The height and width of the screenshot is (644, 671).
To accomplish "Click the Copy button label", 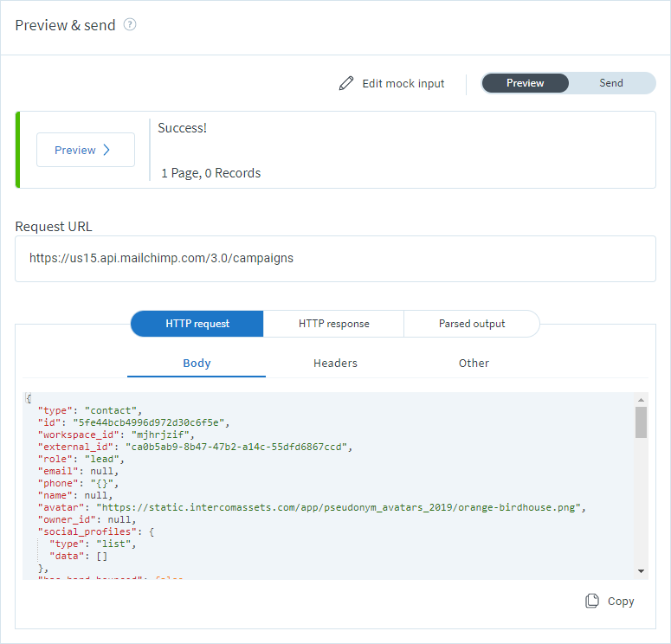I will coord(621,602).
